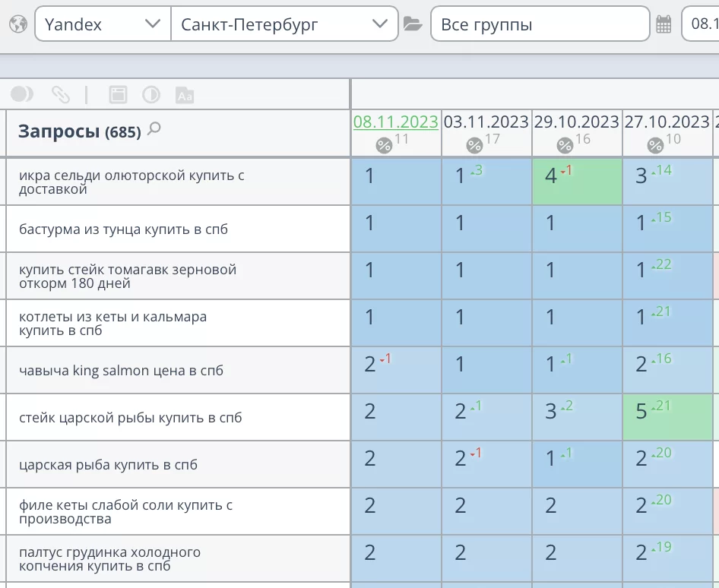The height and width of the screenshot is (588, 719).
Task: Select the 03.11.2023 date column header
Action: click(486, 122)
